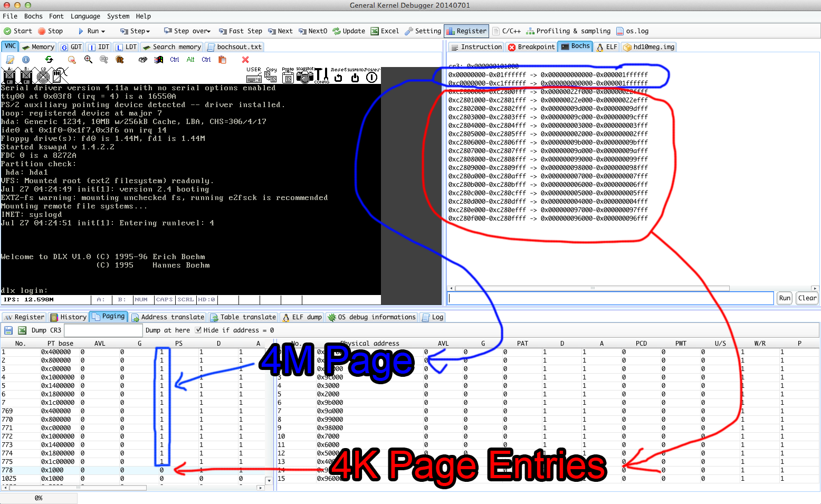Toggle the Alt key in VNC toolbar

pyautogui.click(x=190, y=60)
